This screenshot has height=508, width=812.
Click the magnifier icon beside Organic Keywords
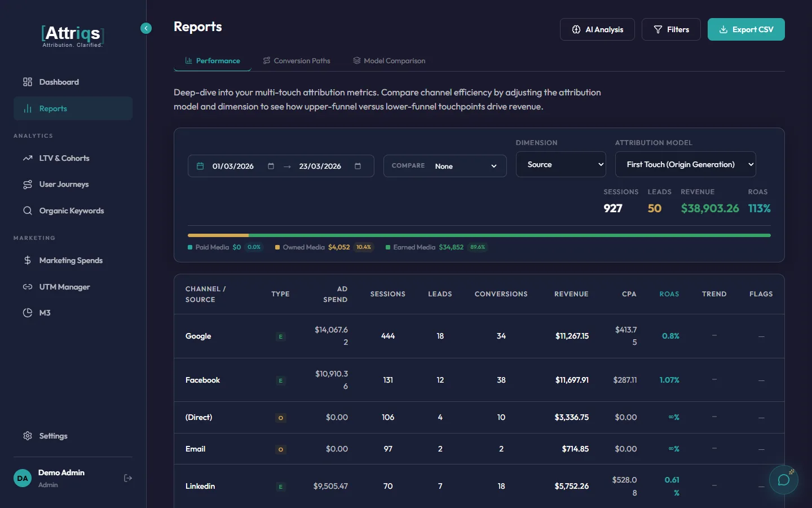point(27,211)
